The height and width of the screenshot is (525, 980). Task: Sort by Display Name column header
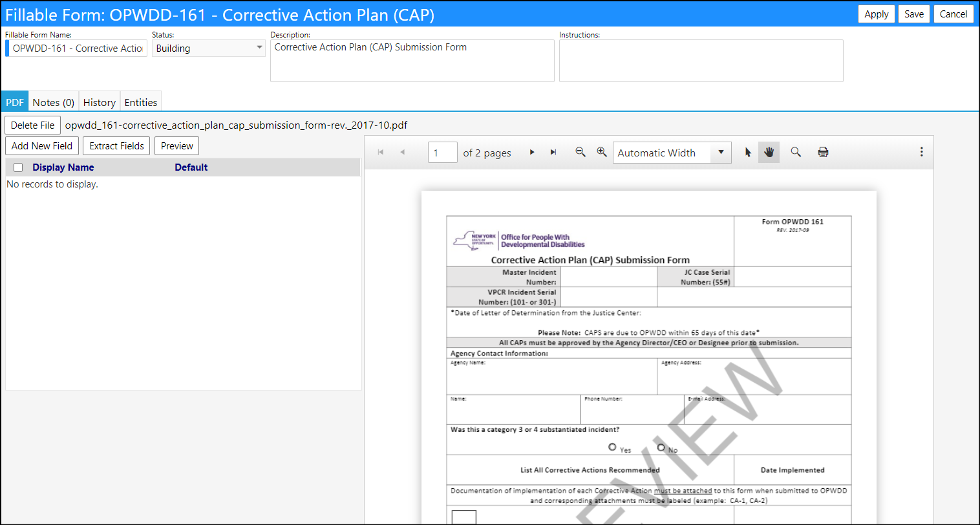[x=63, y=167]
